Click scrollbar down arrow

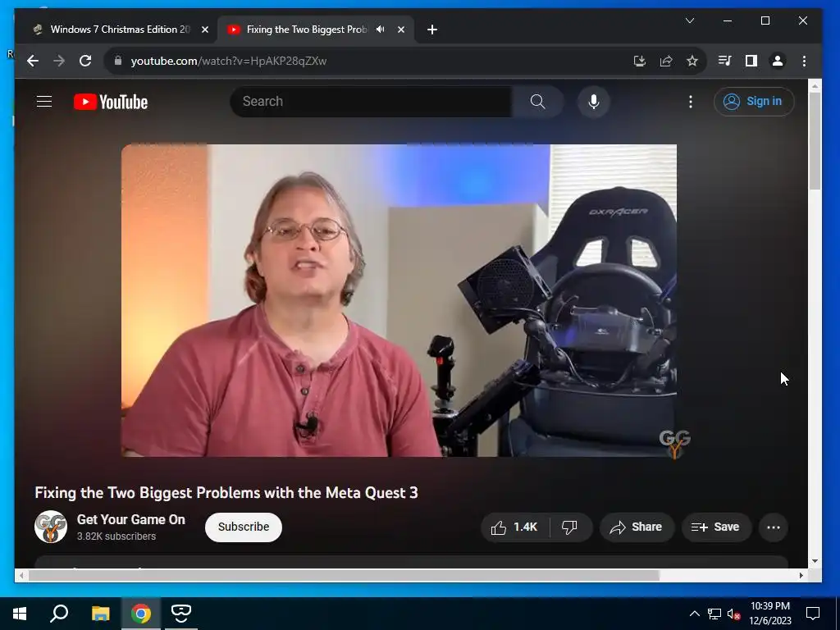[x=815, y=561]
